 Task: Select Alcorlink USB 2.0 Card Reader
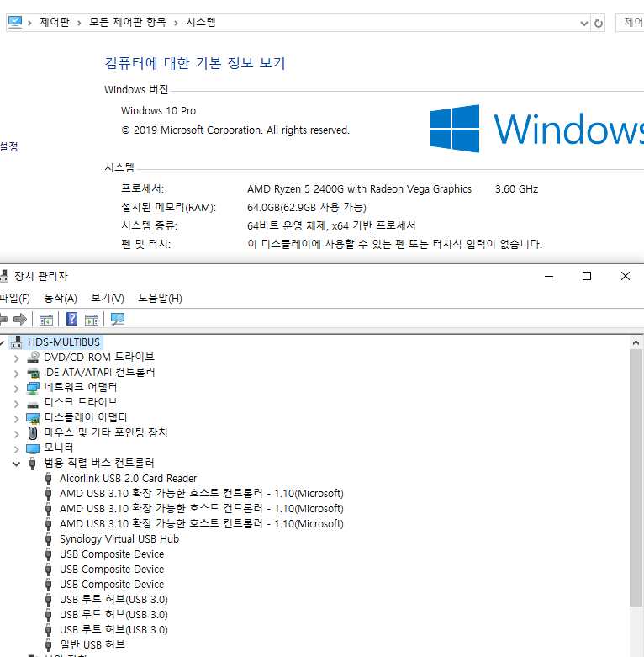(128, 479)
